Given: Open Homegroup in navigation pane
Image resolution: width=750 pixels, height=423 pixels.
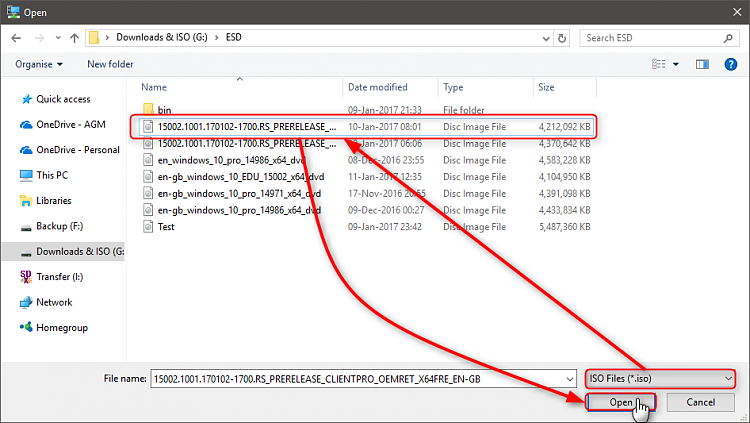Looking at the screenshot, I should (62, 328).
